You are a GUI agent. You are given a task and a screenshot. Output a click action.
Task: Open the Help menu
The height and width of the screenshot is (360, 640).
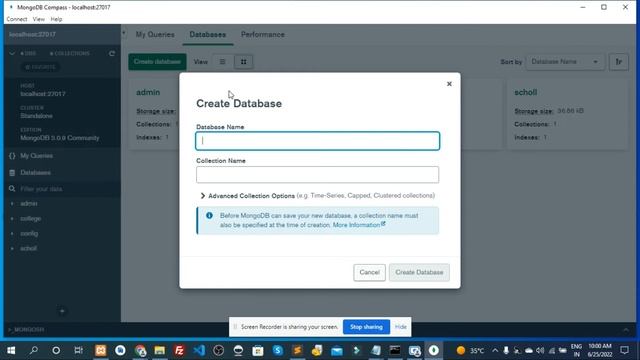[56, 19]
